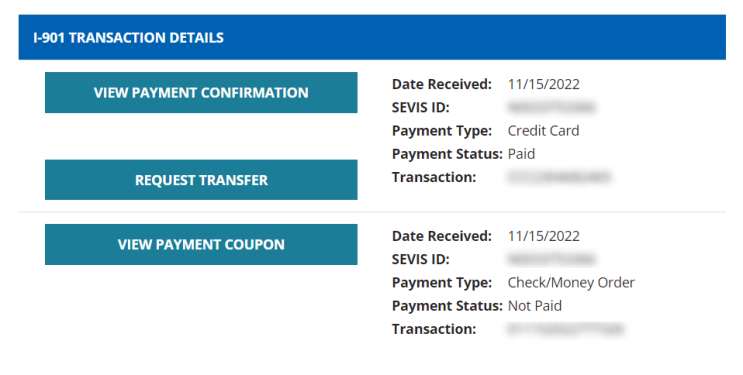Select the SEVIS ID label in the Credit Card transaction
This screenshot has width=743, height=375.
click(420, 108)
